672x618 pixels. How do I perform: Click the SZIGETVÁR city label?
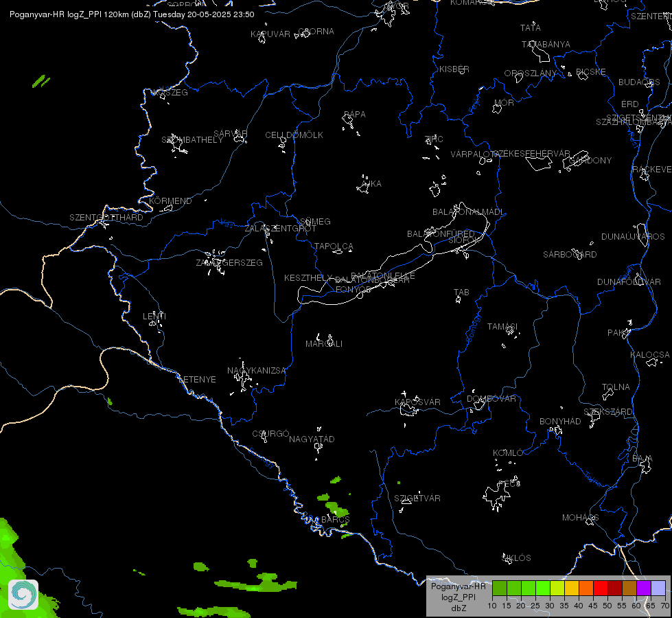[417, 498]
